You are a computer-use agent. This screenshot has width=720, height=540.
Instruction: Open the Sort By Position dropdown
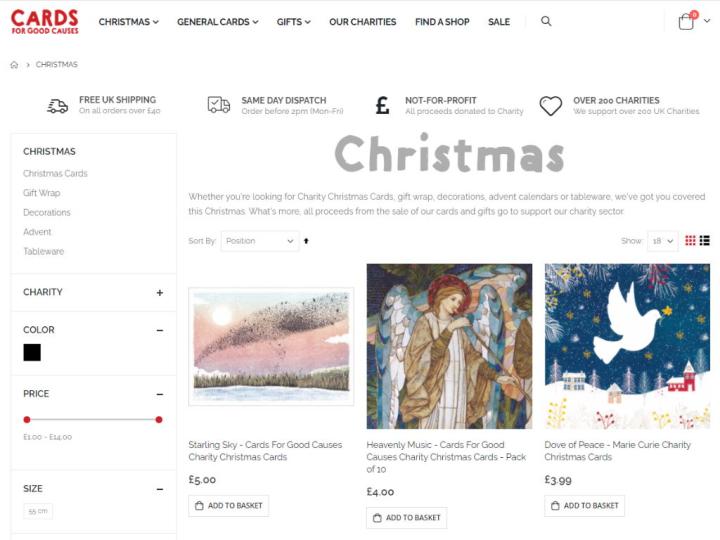point(260,241)
